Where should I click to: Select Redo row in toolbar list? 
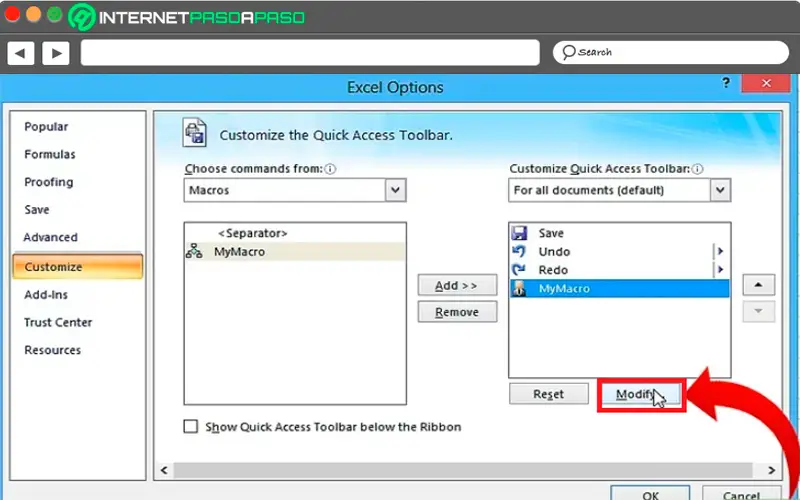[619, 270]
